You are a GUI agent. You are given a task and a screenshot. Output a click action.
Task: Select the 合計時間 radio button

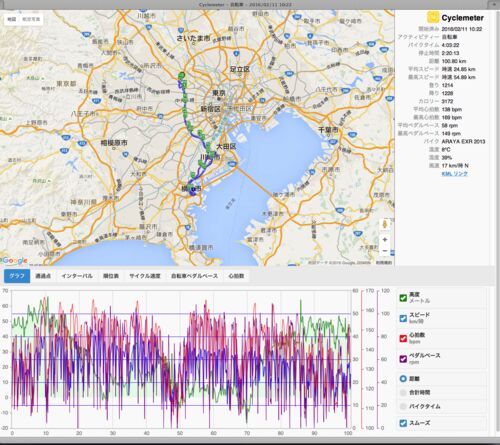point(403,393)
